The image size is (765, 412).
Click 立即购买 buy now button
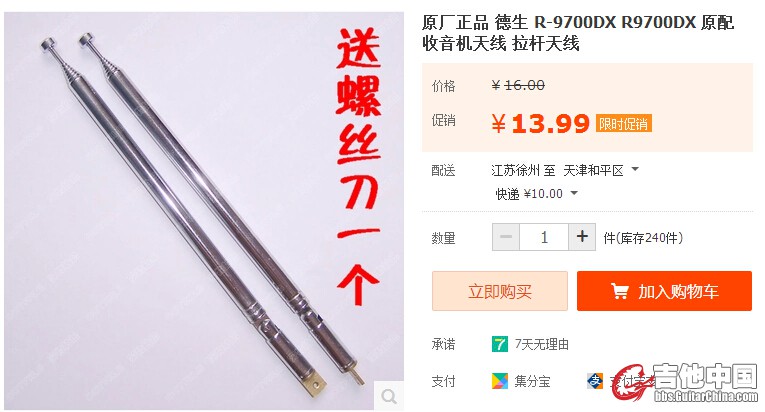coord(500,291)
